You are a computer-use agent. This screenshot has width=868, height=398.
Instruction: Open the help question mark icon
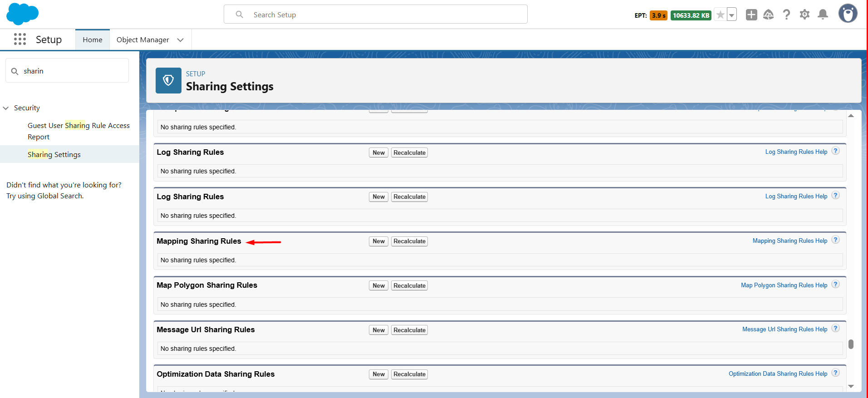coord(786,15)
